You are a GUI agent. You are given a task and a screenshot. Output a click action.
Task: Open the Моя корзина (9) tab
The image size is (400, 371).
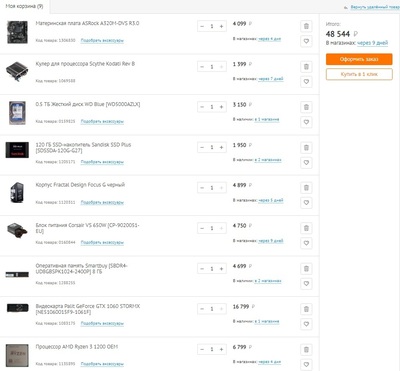pos(25,6)
